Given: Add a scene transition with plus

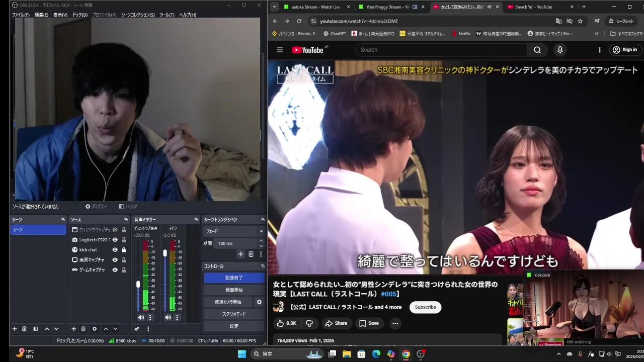Looking at the screenshot, I should pyautogui.click(x=240, y=254).
